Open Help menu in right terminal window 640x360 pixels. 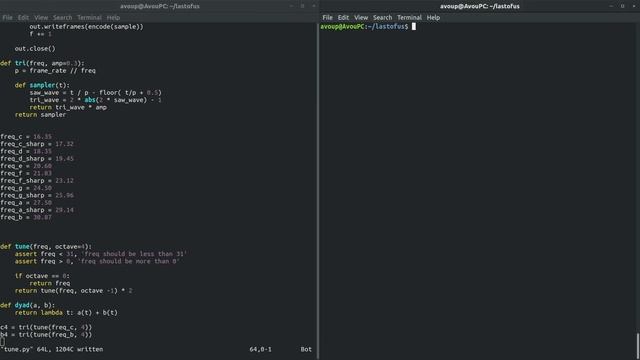(433, 18)
